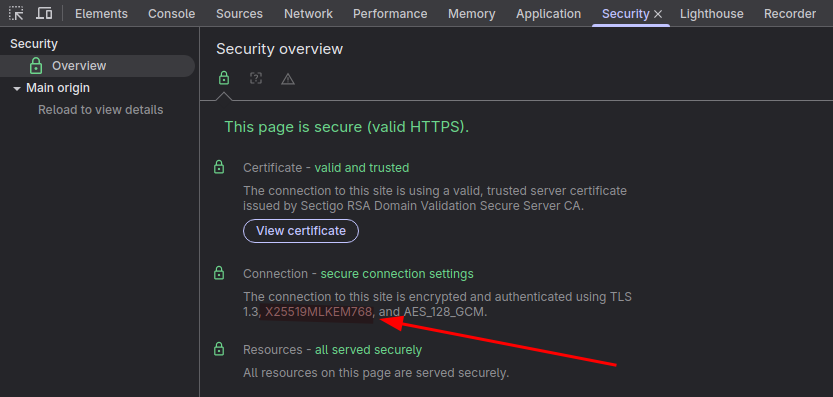
Task: Open the Elements tab
Action: pos(101,14)
